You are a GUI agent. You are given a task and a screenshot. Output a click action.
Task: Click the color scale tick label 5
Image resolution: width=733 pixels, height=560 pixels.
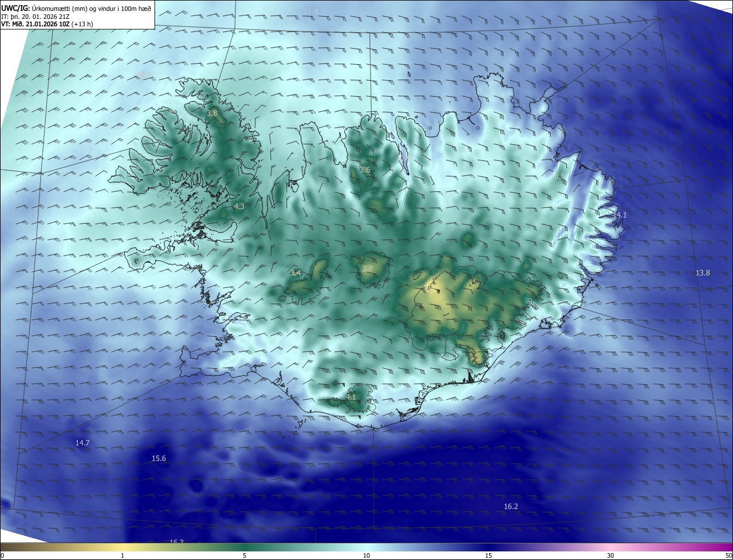pyautogui.click(x=245, y=555)
